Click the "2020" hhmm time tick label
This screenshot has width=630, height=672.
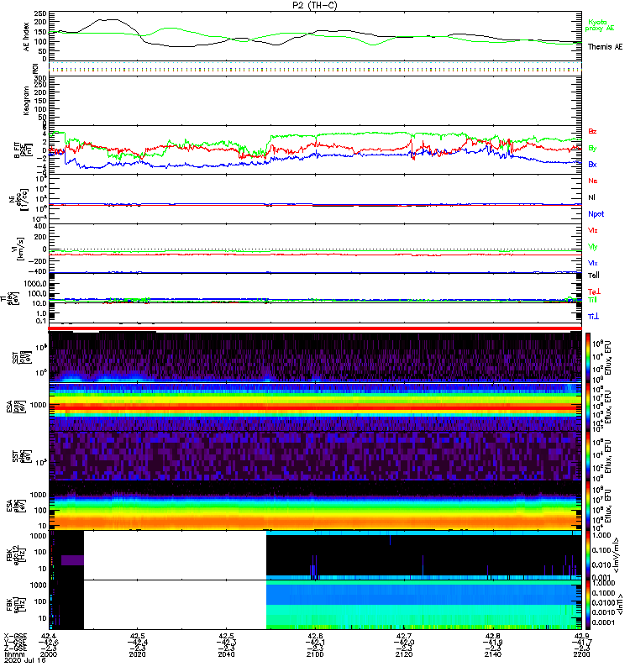(137, 654)
